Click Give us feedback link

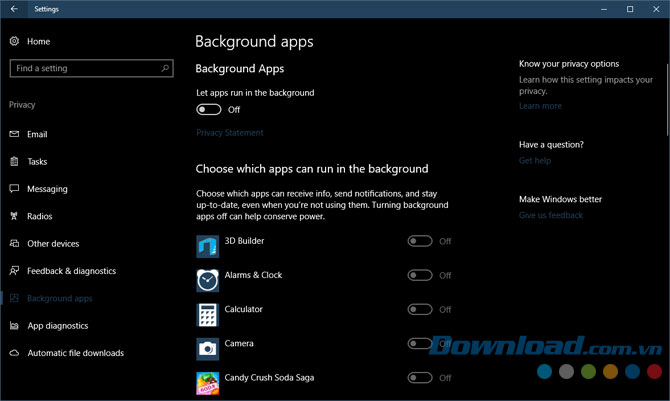tap(551, 215)
